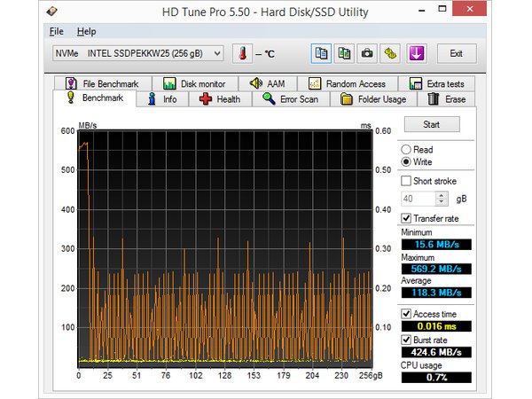This screenshot has height=399, width=532.
Task: Switch to Folder Usage tab
Action: coord(373,99)
